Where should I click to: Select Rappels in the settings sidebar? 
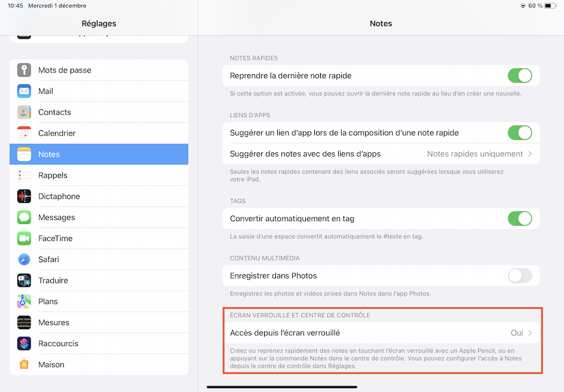tap(53, 175)
